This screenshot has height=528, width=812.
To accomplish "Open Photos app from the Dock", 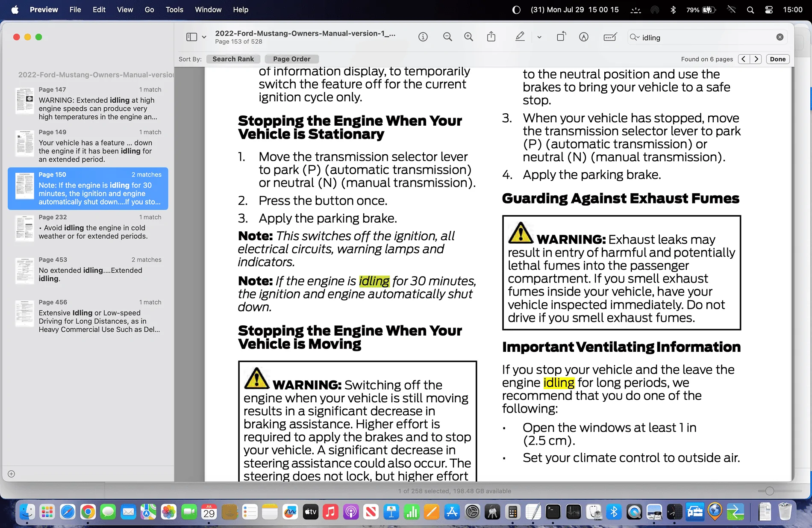I will coord(169,512).
